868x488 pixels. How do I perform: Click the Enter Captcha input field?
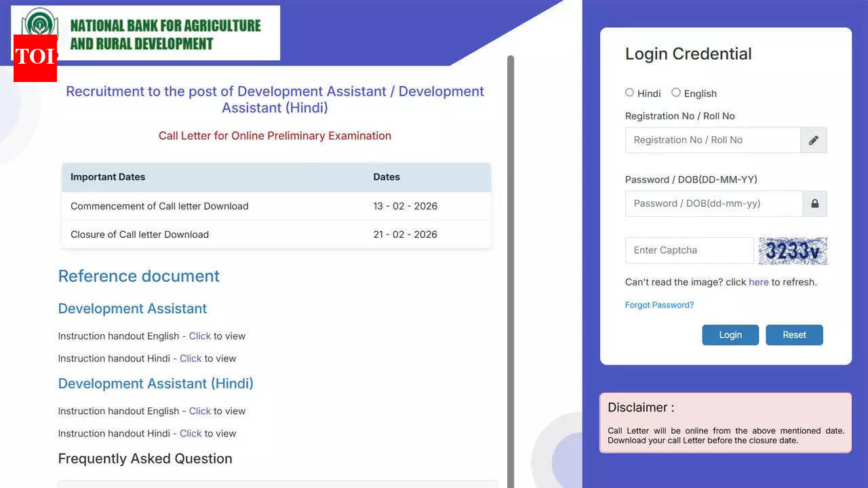[688, 250]
